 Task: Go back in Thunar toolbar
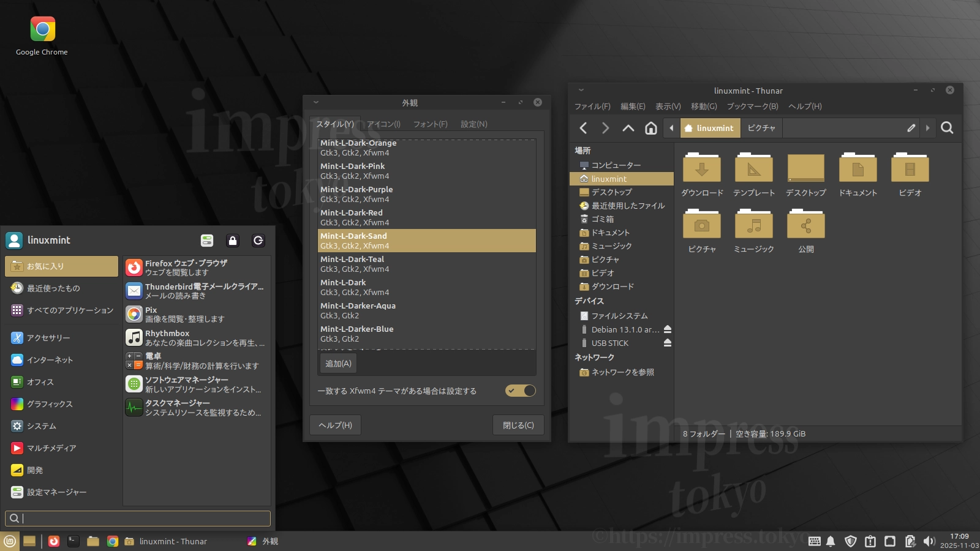pyautogui.click(x=583, y=128)
